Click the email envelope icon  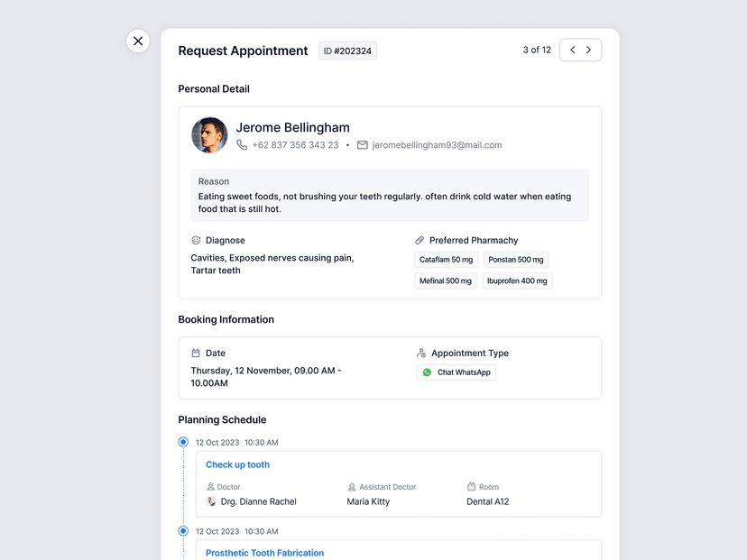(363, 145)
